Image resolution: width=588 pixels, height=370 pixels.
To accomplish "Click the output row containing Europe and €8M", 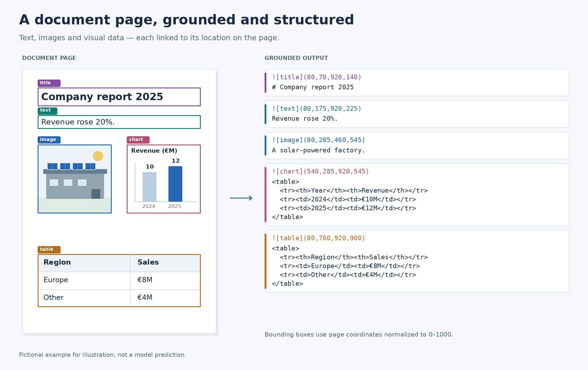I will point(350,266).
